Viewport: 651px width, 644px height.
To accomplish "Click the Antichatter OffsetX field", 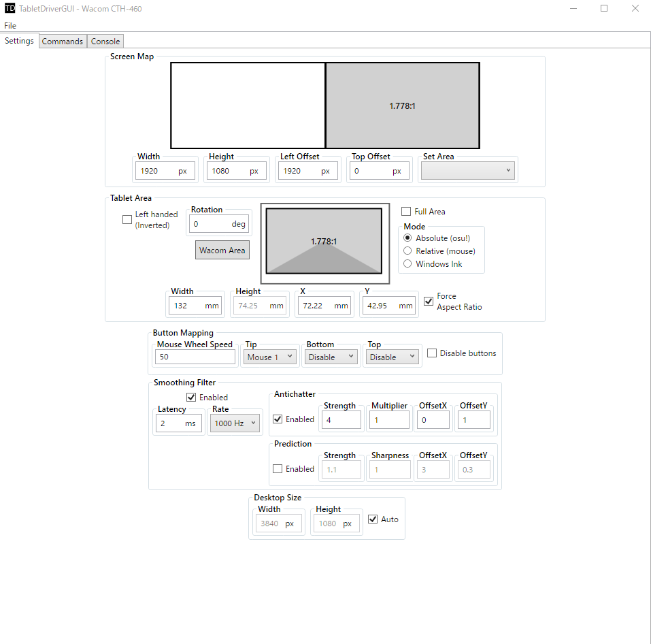I will tap(433, 419).
